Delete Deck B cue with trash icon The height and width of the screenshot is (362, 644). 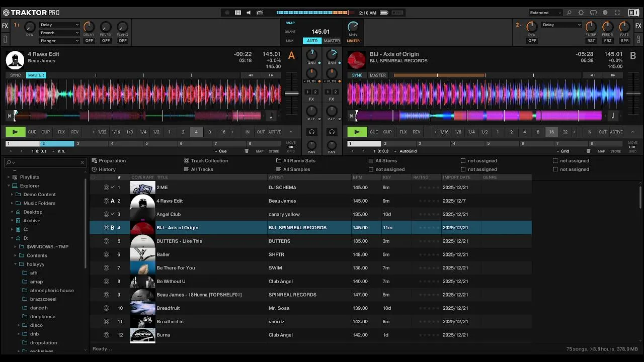tap(588, 151)
